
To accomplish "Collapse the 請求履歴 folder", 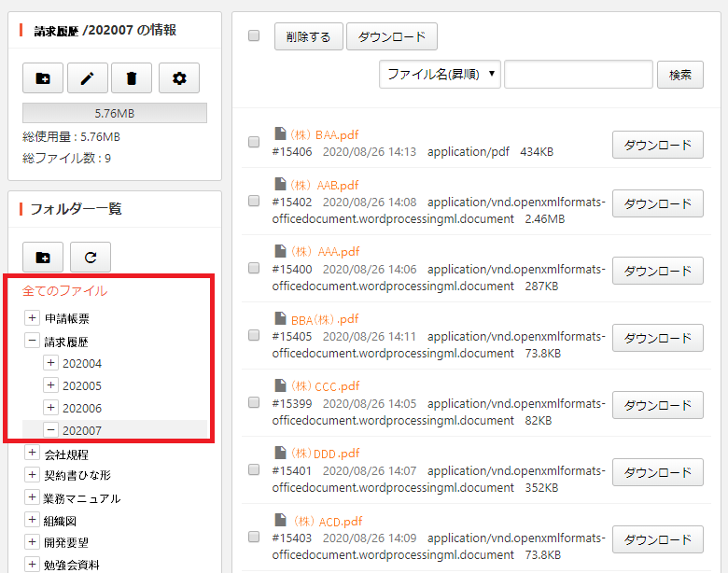I will pyautogui.click(x=33, y=342).
